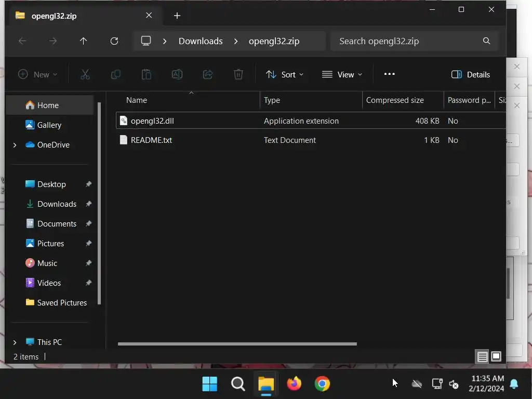Open the notification bell in system tray

click(x=514, y=384)
